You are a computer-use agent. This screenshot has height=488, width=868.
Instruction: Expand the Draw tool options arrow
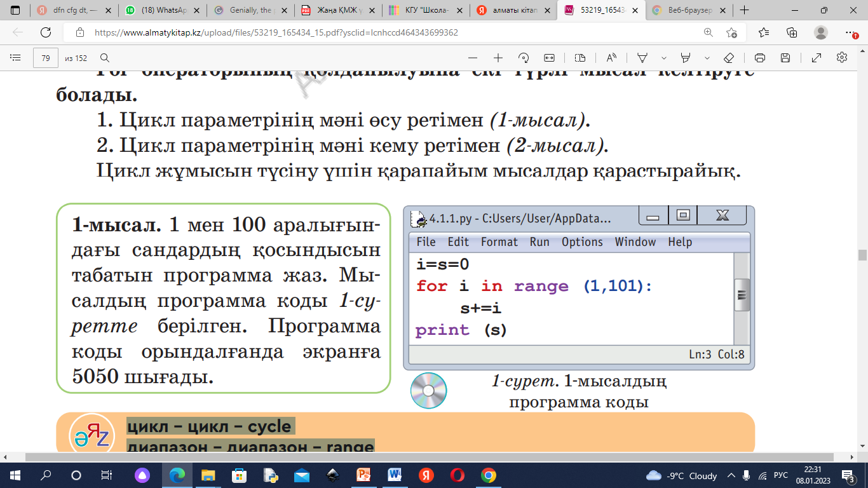click(664, 58)
